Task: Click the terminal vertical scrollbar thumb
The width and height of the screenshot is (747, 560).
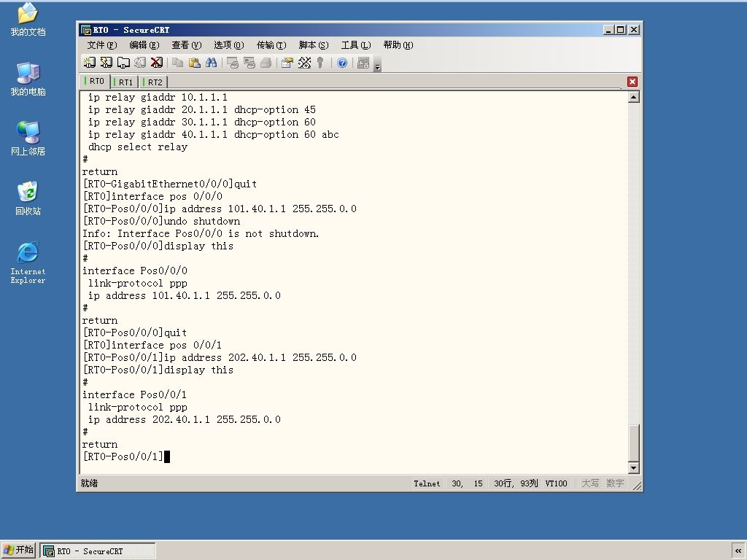Action: pyautogui.click(x=634, y=443)
